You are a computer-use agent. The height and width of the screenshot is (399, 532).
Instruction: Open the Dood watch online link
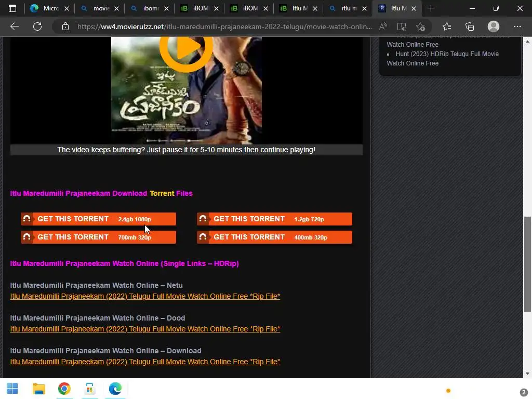pyautogui.click(x=145, y=329)
